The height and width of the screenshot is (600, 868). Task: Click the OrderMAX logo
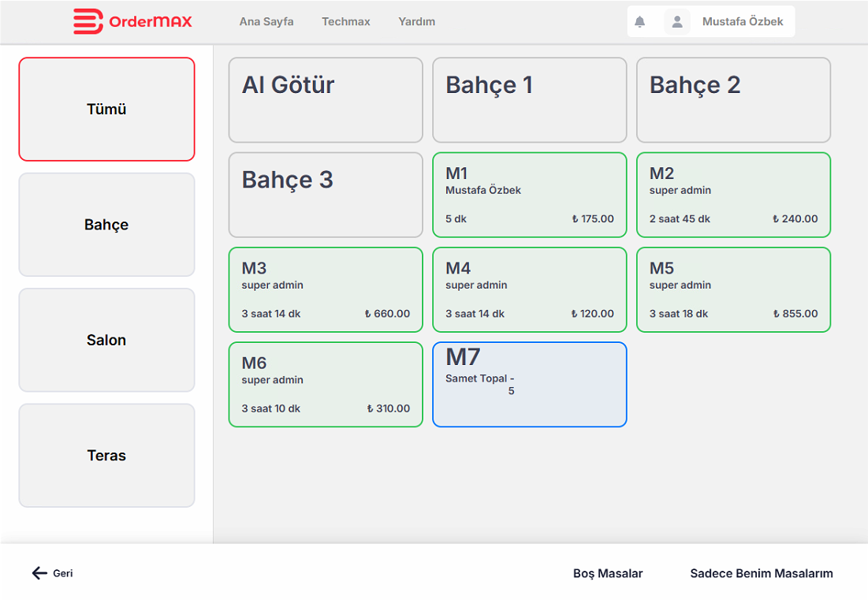click(x=132, y=22)
